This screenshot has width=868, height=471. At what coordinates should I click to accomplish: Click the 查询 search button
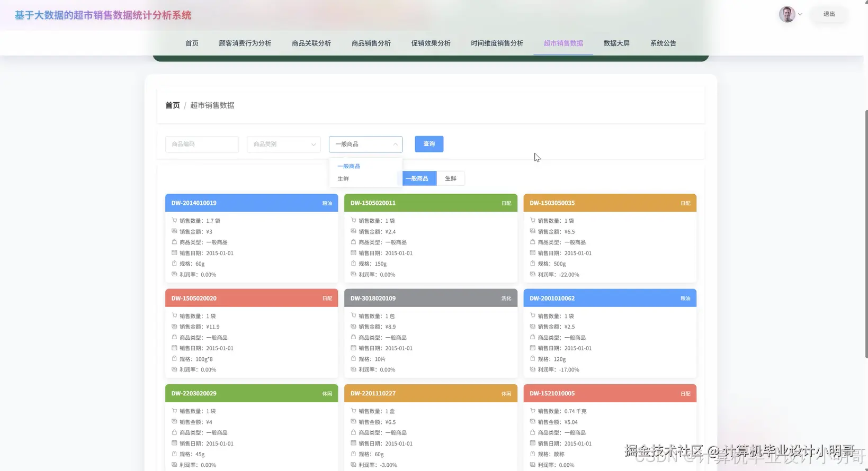(x=429, y=144)
